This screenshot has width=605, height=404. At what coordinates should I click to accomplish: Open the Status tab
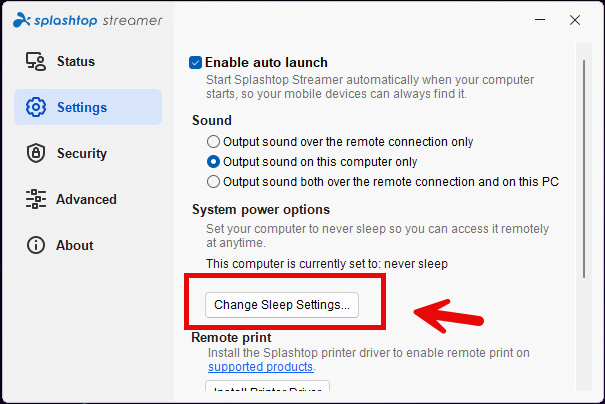click(76, 62)
